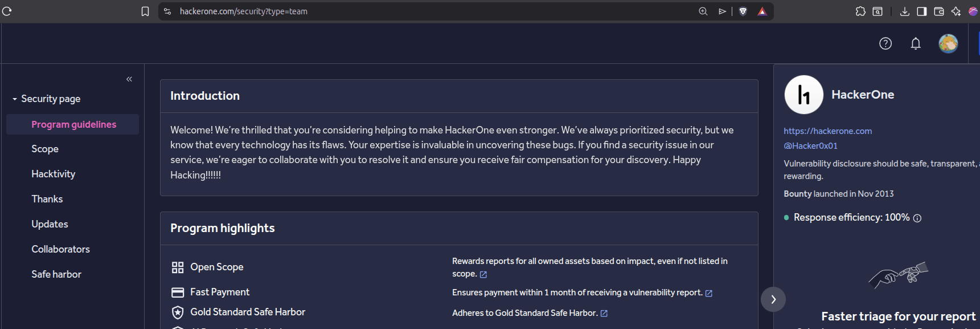The height and width of the screenshot is (329, 980).
Task: Collapse the sidebar with double chevron
Action: click(x=129, y=79)
